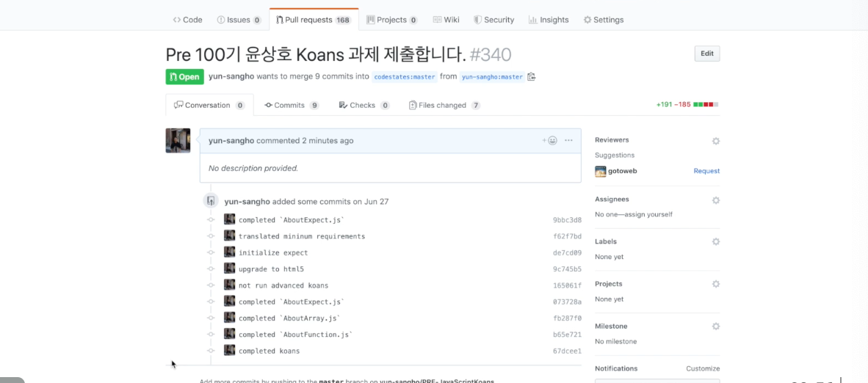
Task: Open the 'completed koans' commit message
Action: 269,351
